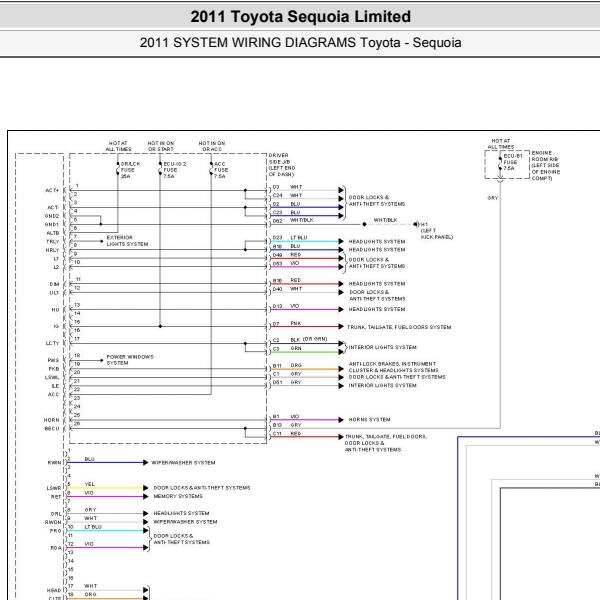Image resolution: width=600 pixels, height=600 pixels.
Task: Click the ECU-B1 FUSE 7.5A label
Action: 513,162
